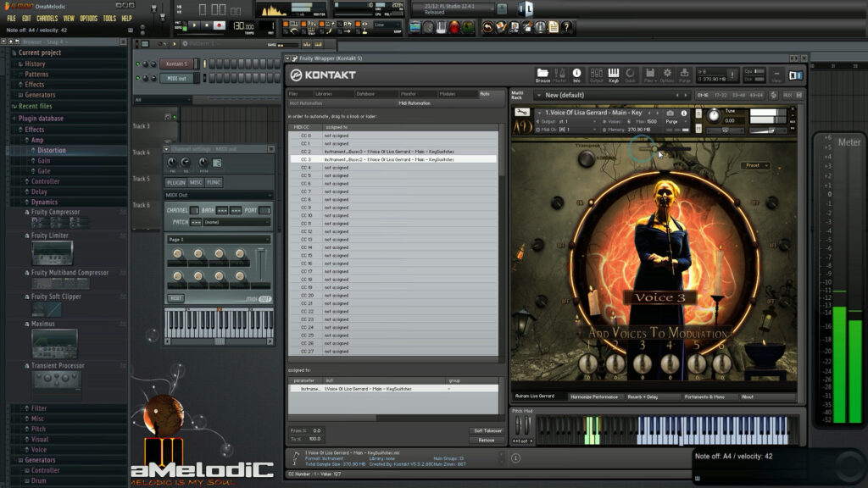Switch to the Reverb + Delay tab
Image resolution: width=868 pixels, height=488 pixels.
point(643,396)
